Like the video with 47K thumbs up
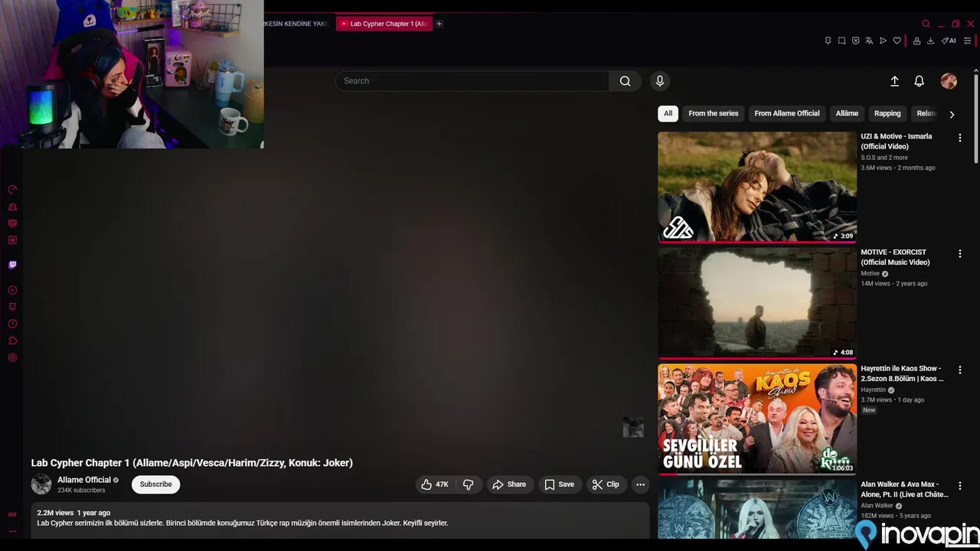This screenshot has width=980, height=551. click(435, 484)
